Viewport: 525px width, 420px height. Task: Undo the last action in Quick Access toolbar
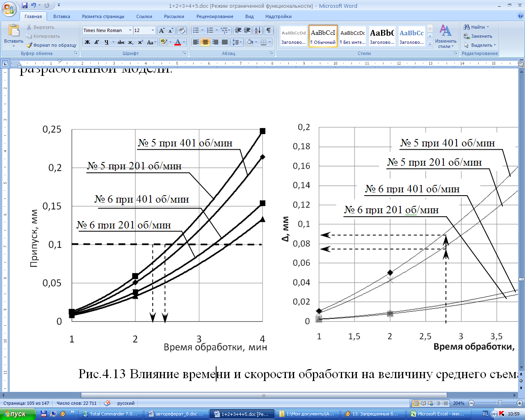click(33, 5)
